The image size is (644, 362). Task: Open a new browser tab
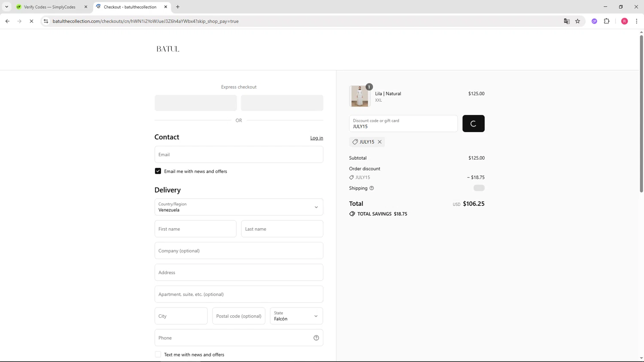pyautogui.click(x=178, y=7)
